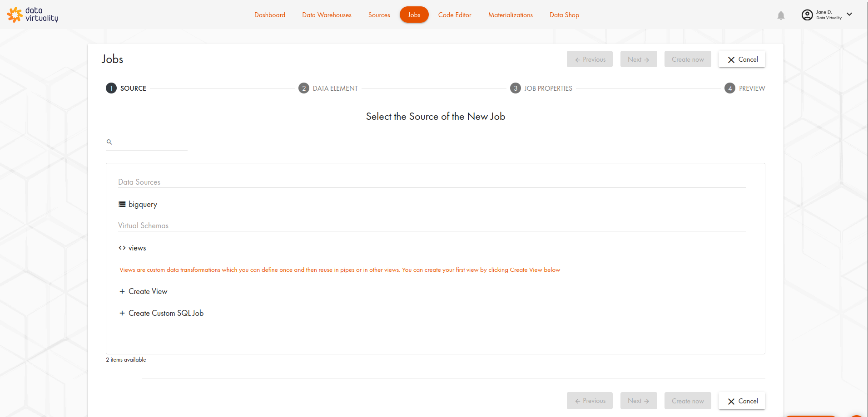
Task: Click the plus icon beside Create Custom SQL Job
Action: pyautogui.click(x=122, y=313)
